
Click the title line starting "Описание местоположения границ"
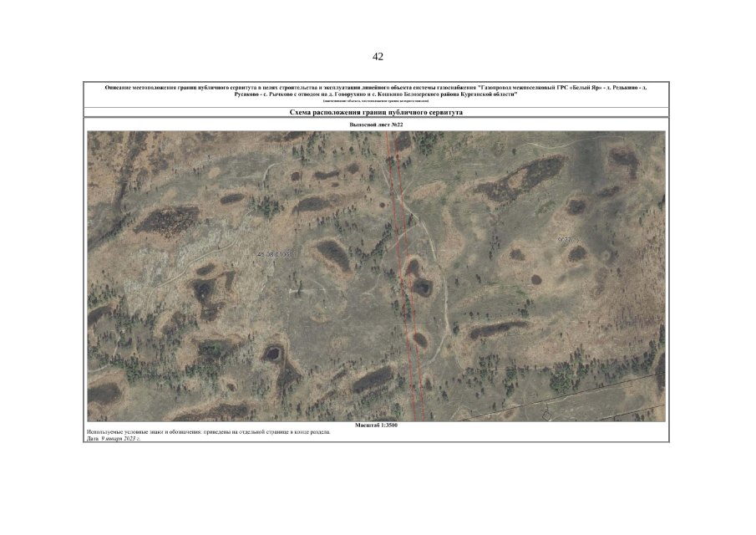[284, 87]
